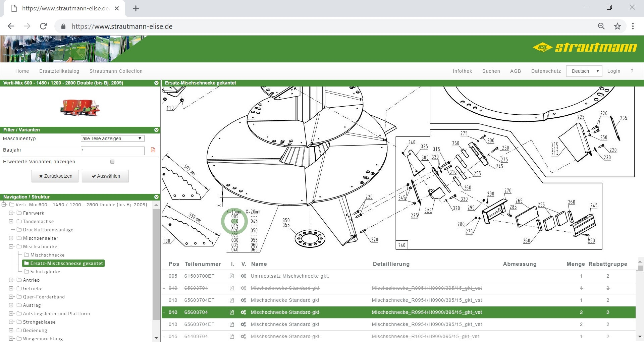Screen dimensions: 644x342
Task: Click the Auswählen button
Action: pyautogui.click(x=105, y=176)
